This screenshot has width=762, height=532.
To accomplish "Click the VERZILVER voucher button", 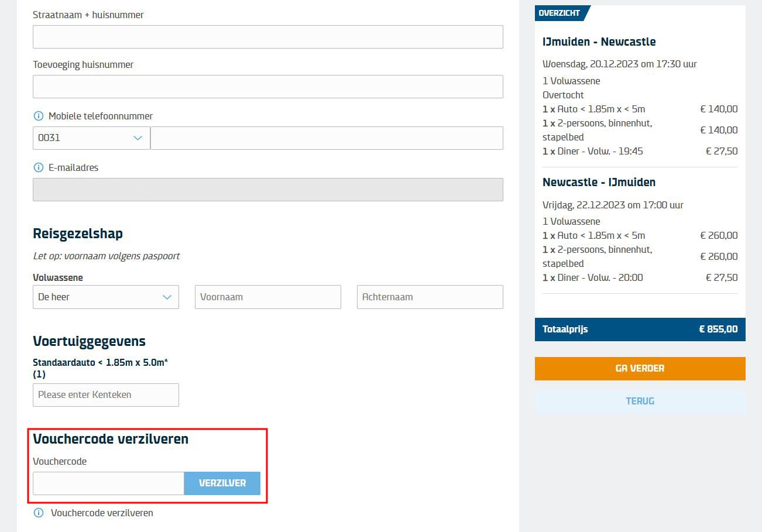I will (x=222, y=483).
